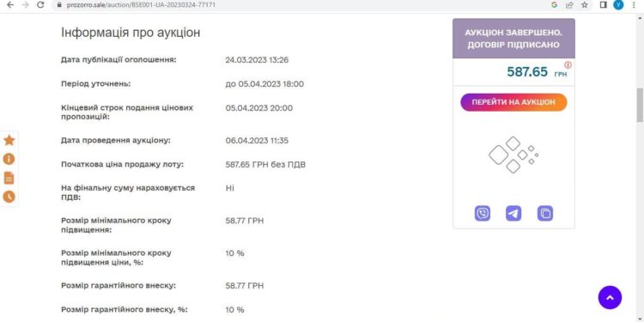This screenshot has width=644, height=322.
Task: Click the 587.65 price in the panel
Action: (x=527, y=72)
